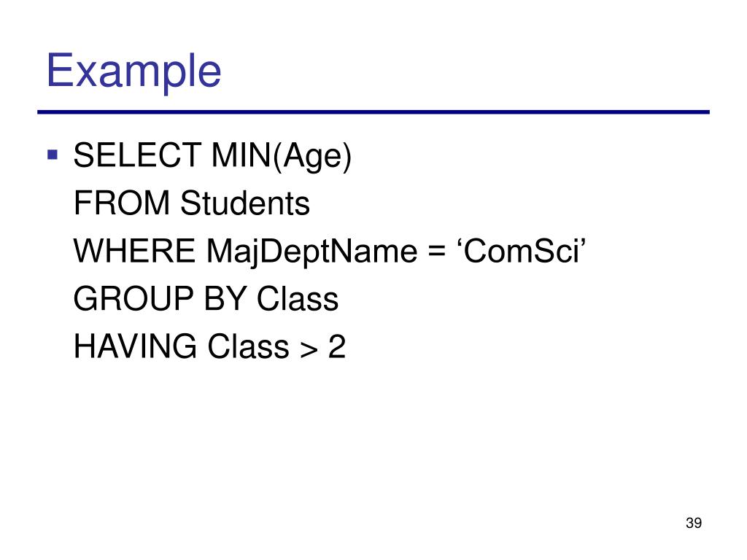The image size is (747, 560).
Task: Click the equals sign in WHERE clause
Action: point(437,252)
